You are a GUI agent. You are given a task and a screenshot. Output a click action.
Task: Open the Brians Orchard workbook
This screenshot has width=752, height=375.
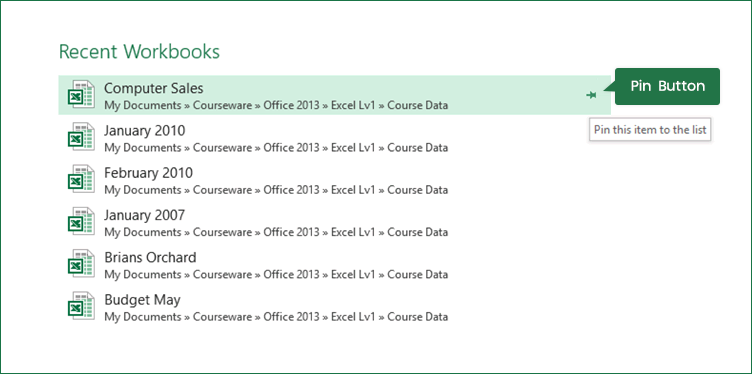pos(150,257)
